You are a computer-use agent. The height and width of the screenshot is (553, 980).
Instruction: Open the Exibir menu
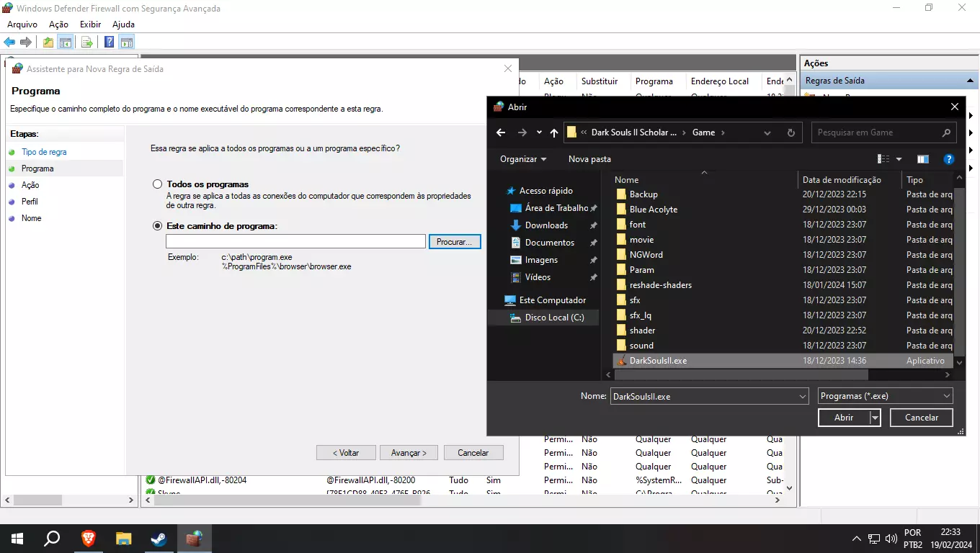click(x=90, y=24)
